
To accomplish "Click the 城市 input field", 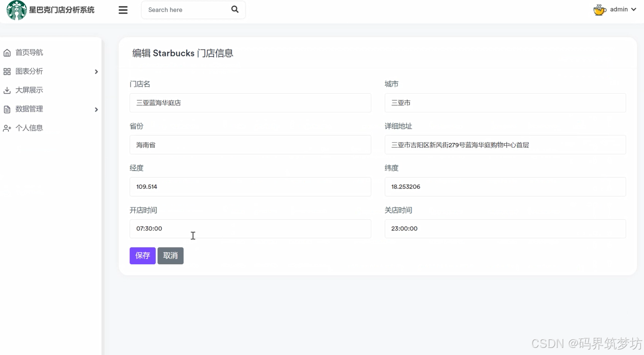I will tap(505, 103).
